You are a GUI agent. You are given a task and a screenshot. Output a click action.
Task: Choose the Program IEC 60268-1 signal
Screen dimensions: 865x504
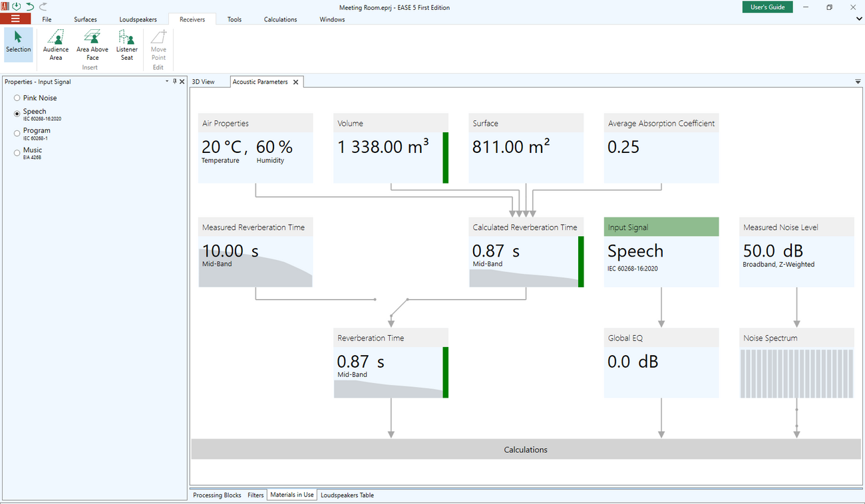tap(17, 133)
